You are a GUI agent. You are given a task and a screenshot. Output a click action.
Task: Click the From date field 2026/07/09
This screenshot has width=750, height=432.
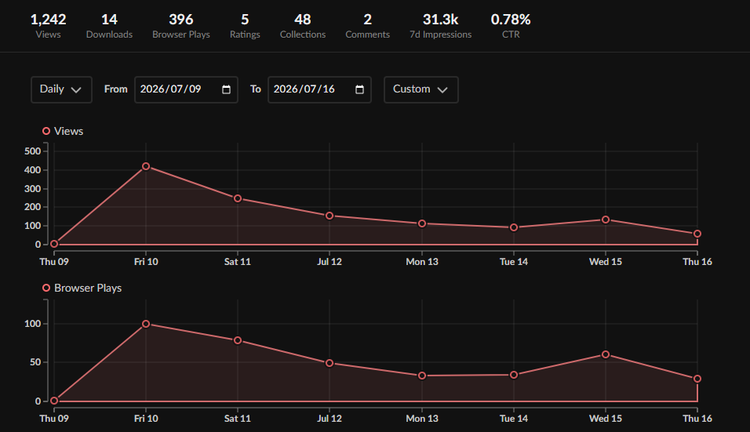pyautogui.click(x=186, y=89)
